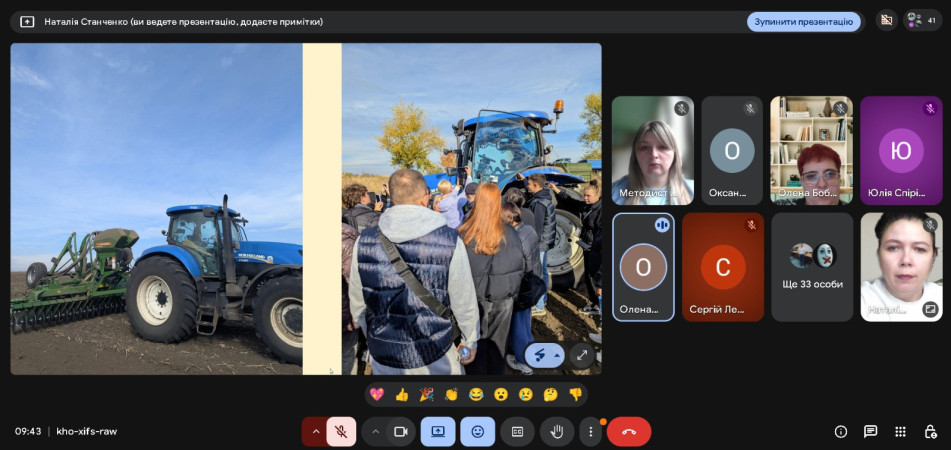Screen dimensions: 951x450
Task: Open the activities grid icon
Action: pos(900,432)
